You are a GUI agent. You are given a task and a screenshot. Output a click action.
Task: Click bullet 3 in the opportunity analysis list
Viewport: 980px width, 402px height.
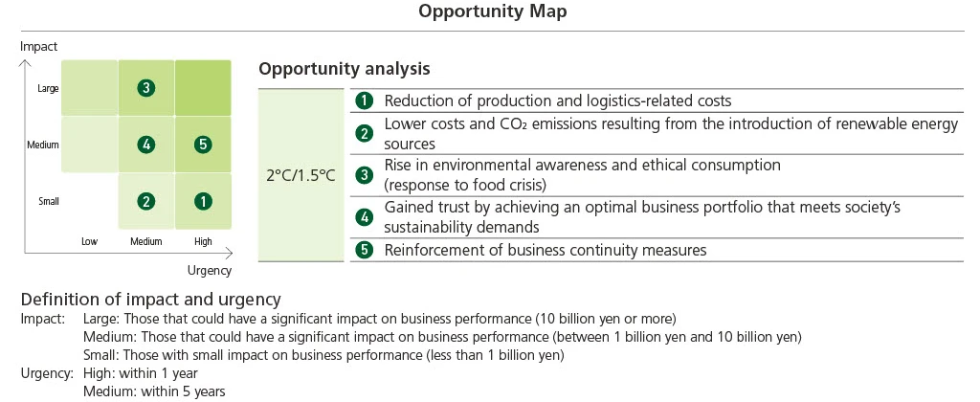364,174
